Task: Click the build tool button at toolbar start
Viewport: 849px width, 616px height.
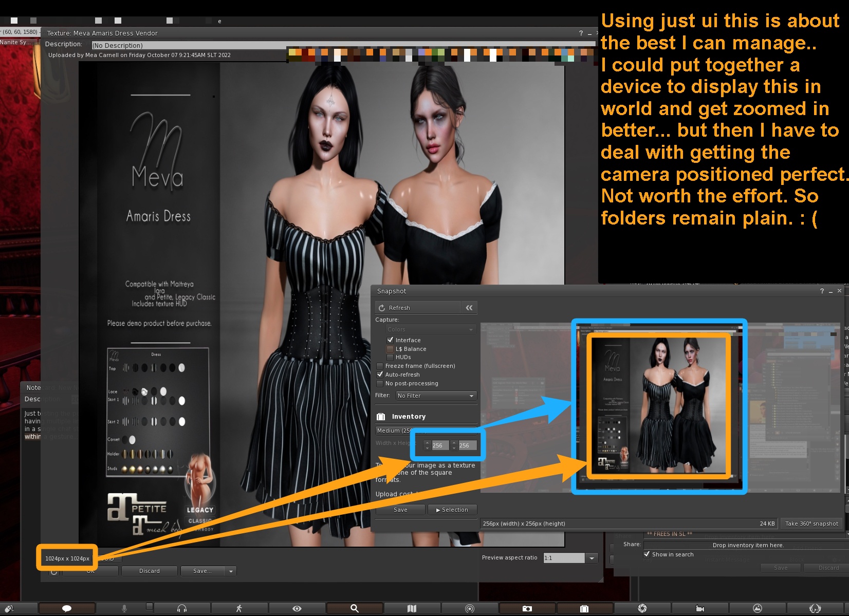Action: tap(9, 608)
